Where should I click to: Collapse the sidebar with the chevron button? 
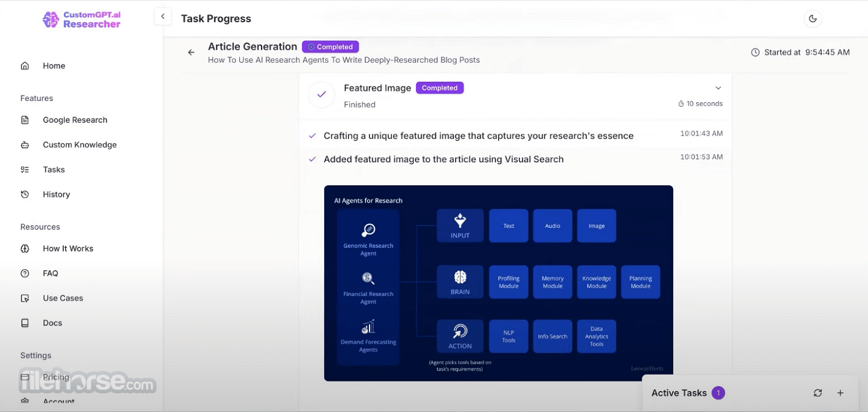(162, 17)
